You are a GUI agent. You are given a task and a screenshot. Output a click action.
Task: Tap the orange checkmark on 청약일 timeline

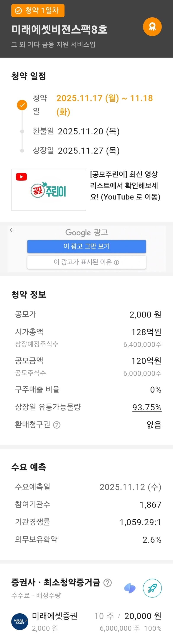[x=22, y=105]
